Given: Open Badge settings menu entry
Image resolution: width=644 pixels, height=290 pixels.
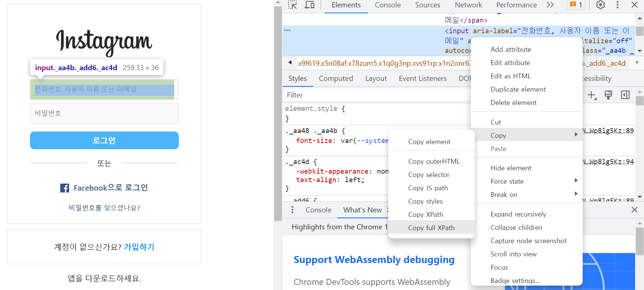Looking at the screenshot, I should point(527,280).
